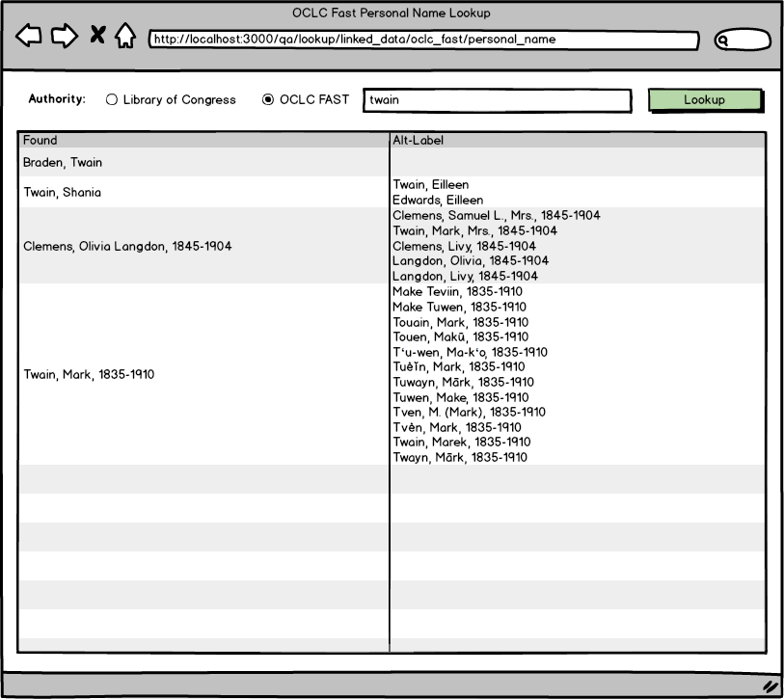The height and width of the screenshot is (699, 784).
Task: Click alt-label Tuwen, Make, 1835-1910
Action: point(461,397)
